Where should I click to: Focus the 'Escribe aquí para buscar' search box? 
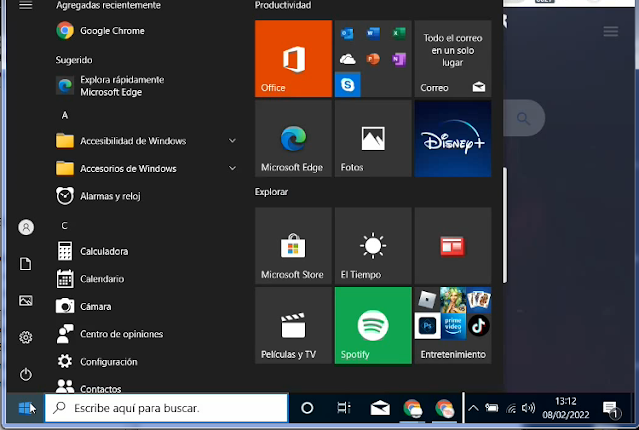[x=166, y=408]
